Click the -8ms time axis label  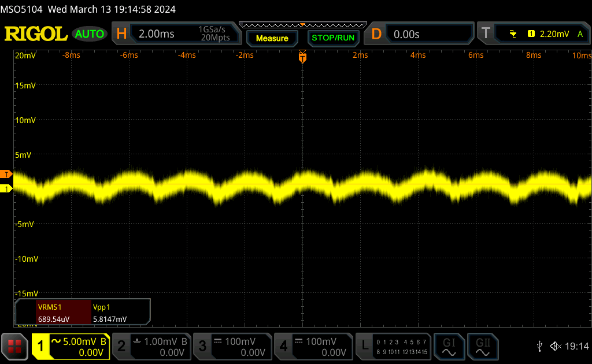(71, 55)
